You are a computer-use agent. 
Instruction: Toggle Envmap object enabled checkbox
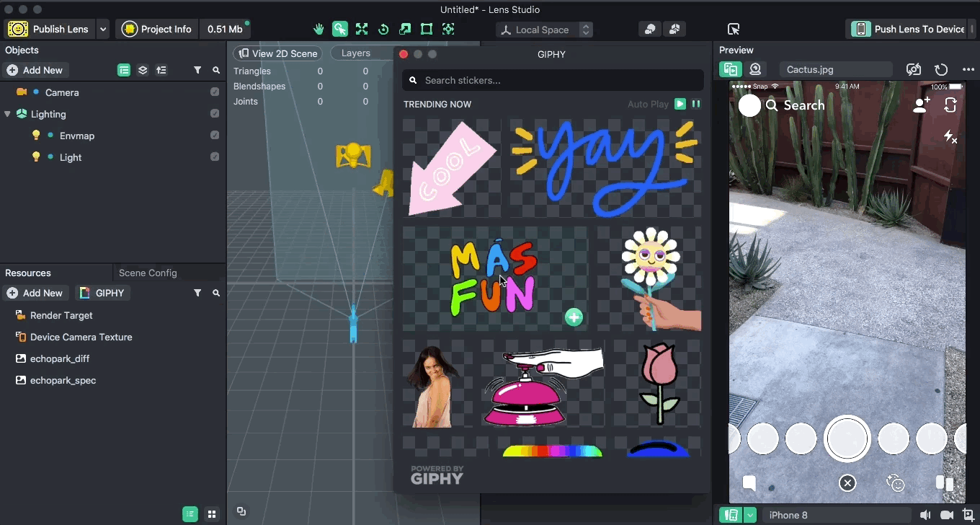coord(215,136)
